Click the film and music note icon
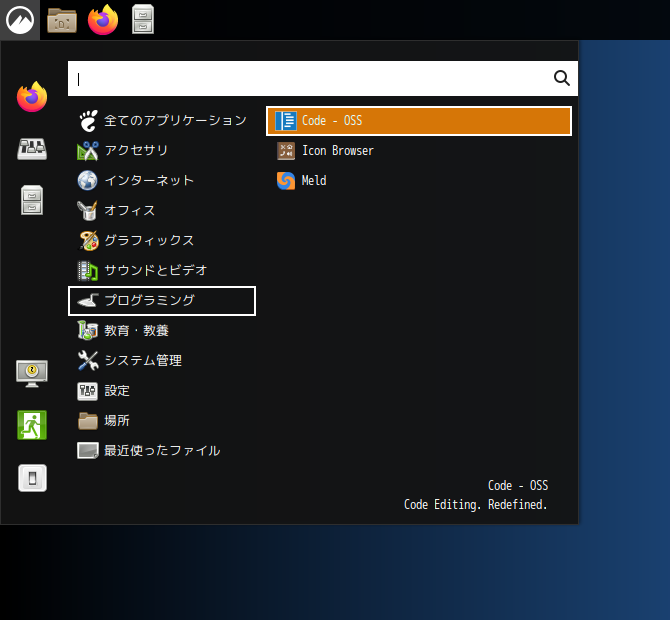The width and height of the screenshot is (670, 620). (x=88, y=270)
